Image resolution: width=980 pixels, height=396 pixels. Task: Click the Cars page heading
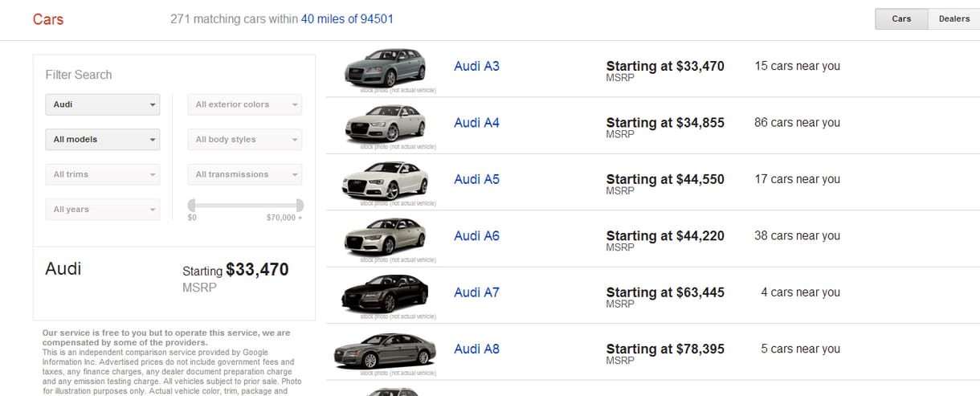[x=48, y=19]
